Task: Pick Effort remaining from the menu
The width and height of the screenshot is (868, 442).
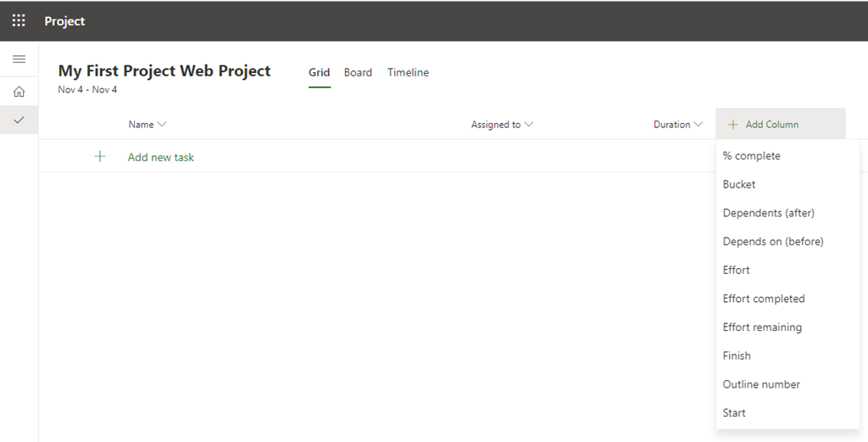Action: [762, 327]
